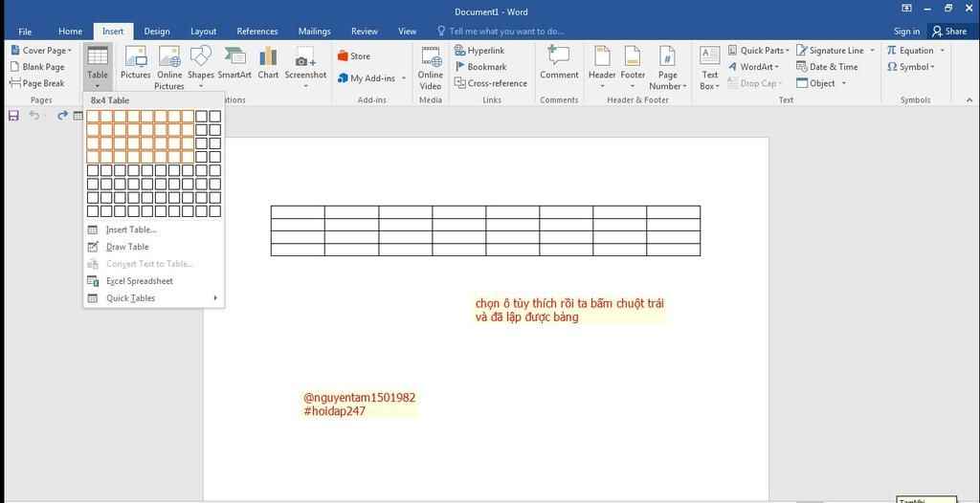Switch to the Layout tab
Image resolution: width=980 pixels, height=503 pixels.
coord(203,32)
